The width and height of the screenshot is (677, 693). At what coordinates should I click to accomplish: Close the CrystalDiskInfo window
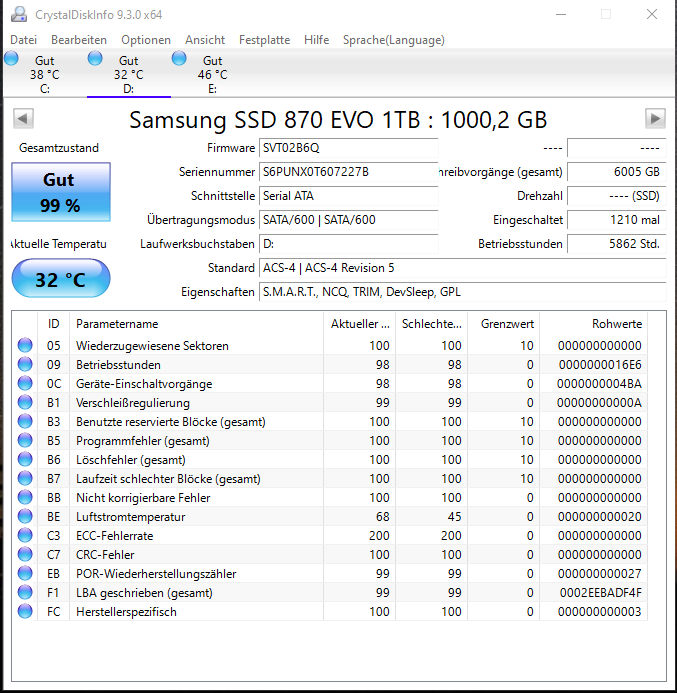coord(652,14)
